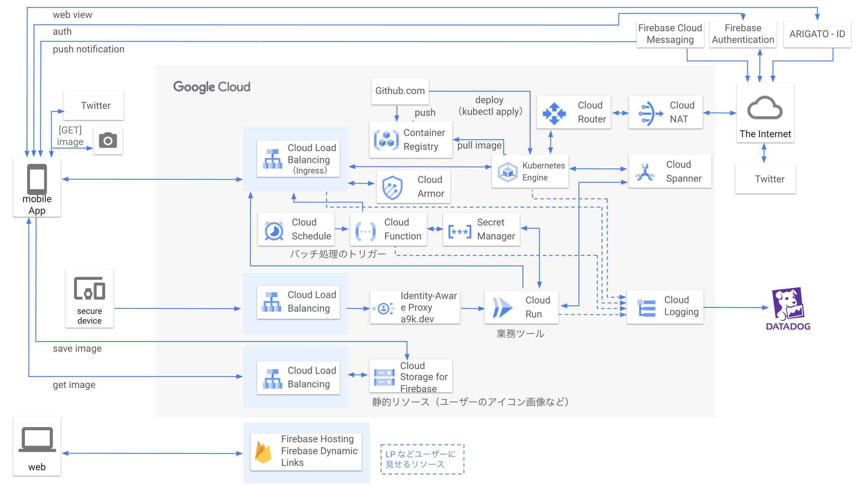This screenshot has width=868, height=487.
Task: Click the 'Firebase Dynamic Links' text
Action: pyautogui.click(x=319, y=457)
